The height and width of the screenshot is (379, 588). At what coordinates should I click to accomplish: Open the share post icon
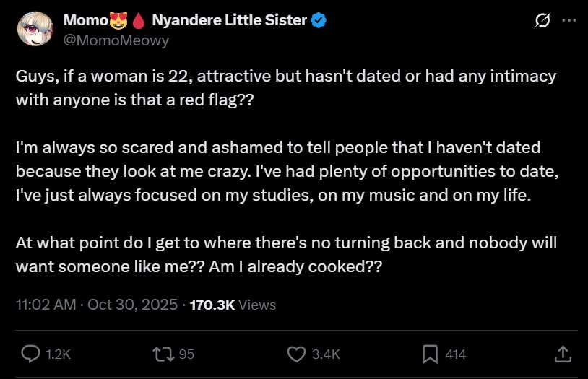click(x=563, y=354)
